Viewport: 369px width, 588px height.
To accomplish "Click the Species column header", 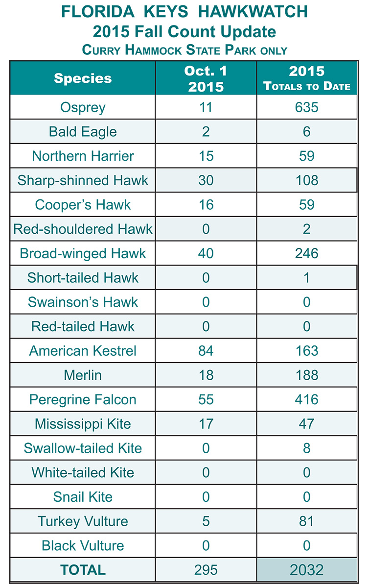I will [x=83, y=78].
